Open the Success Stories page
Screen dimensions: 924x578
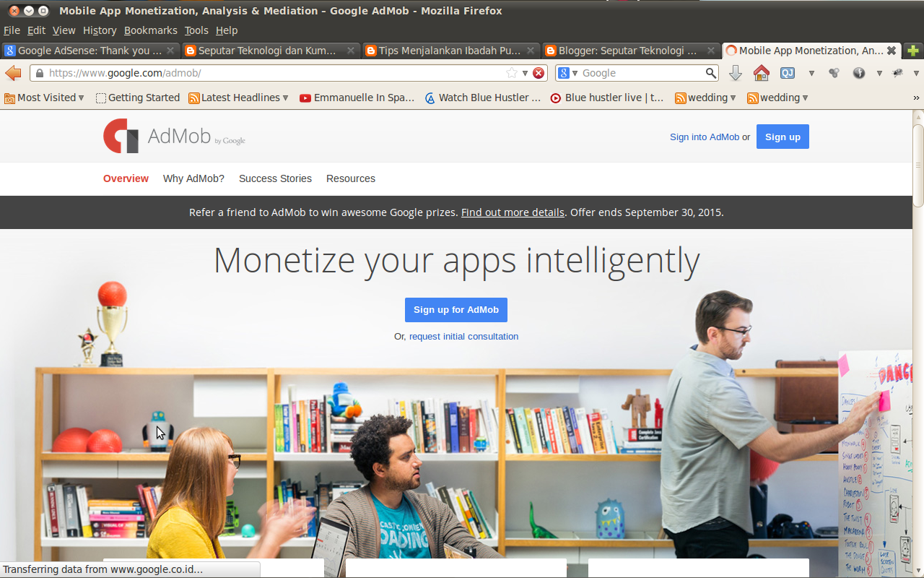(x=275, y=178)
